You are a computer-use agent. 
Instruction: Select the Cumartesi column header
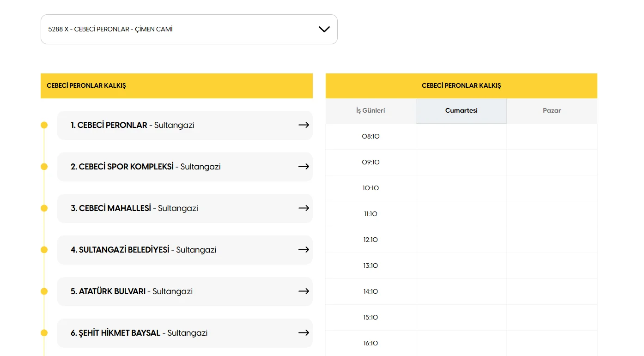click(461, 110)
